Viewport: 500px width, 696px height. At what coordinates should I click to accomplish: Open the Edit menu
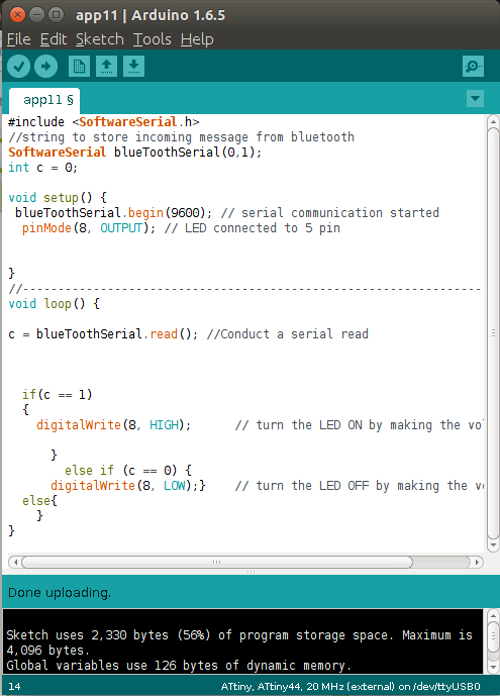(x=53, y=40)
